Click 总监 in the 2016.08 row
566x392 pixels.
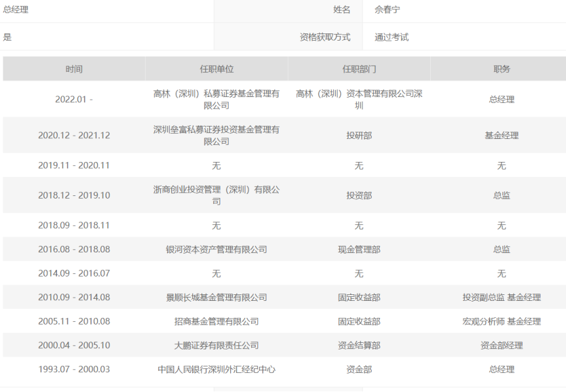502,249
